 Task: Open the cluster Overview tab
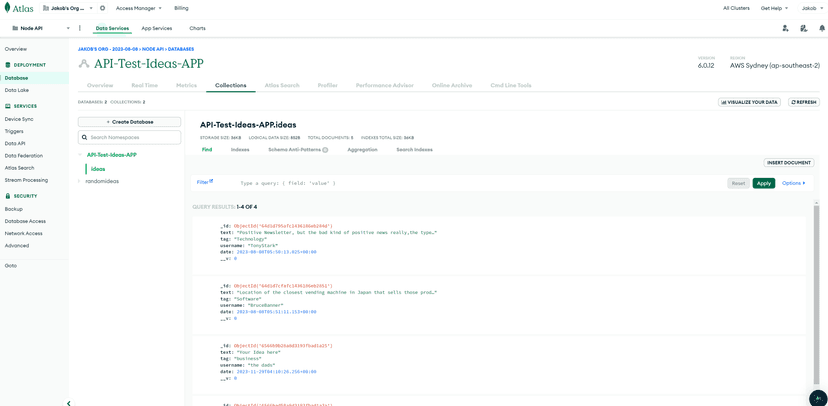[100, 85]
